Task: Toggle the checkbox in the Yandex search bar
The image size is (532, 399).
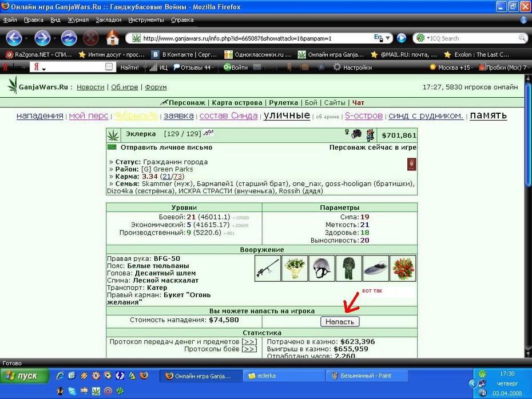Action: [x=109, y=67]
